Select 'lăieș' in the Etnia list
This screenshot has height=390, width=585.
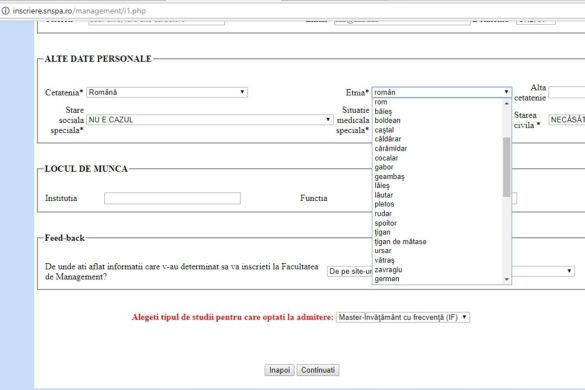[438, 185]
